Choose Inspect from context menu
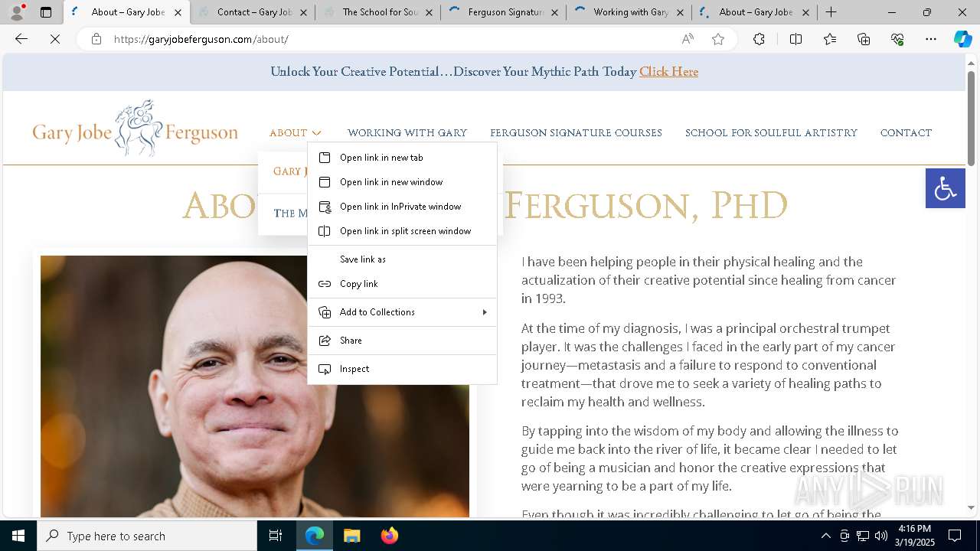 tap(402, 369)
